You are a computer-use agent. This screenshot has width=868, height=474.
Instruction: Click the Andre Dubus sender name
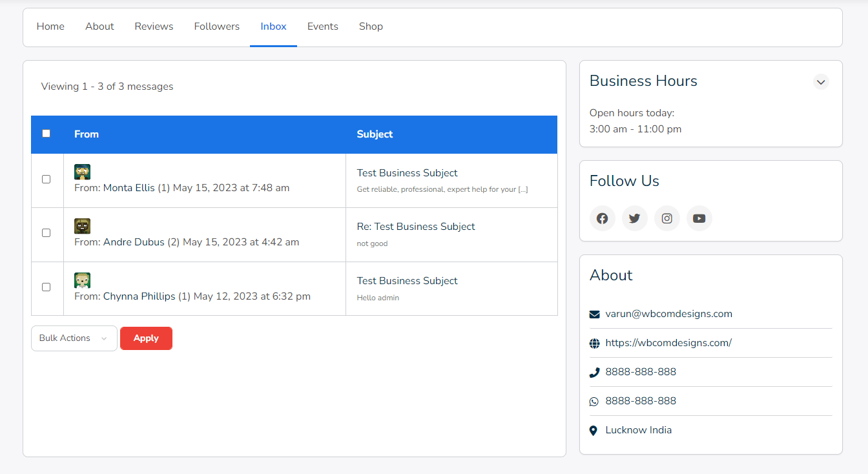pos(134,242)
